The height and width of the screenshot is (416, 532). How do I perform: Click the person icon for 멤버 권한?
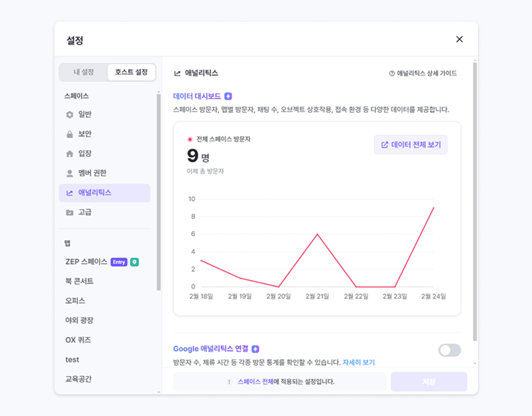click(69, 173)
